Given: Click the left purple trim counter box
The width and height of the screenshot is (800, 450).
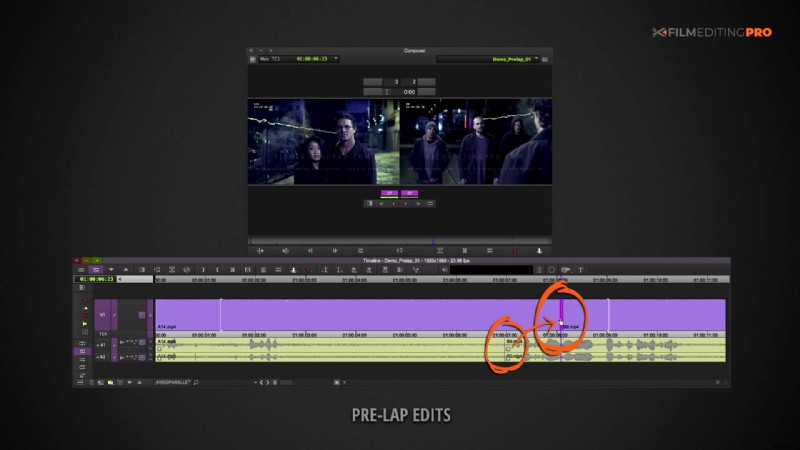Looking at the screenshot, I should 389,193.
